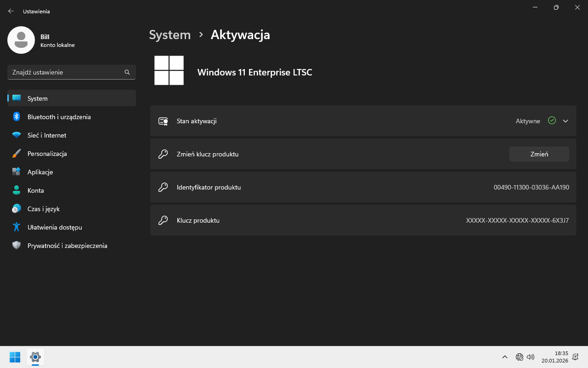Click the Konta person icon
Image resolution: width=588 pixels, height=368 pixels.
tap(17, 190)
